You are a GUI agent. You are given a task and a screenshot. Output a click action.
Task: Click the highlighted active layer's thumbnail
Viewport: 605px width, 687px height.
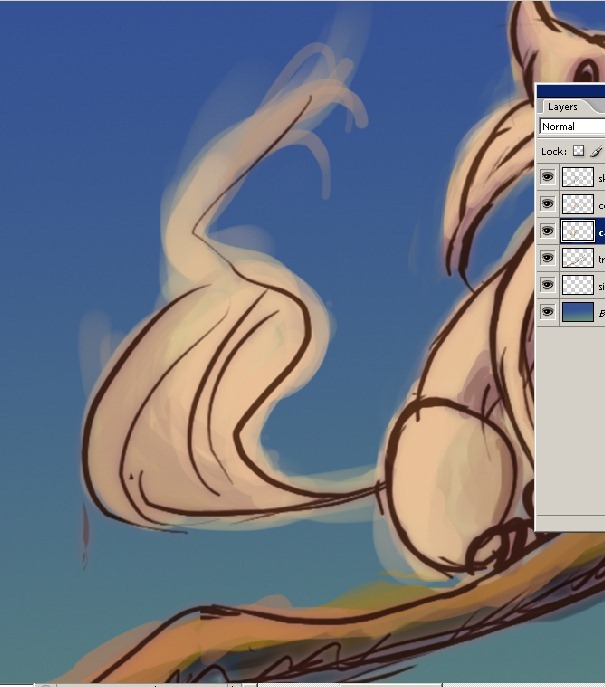pos(577,231)
